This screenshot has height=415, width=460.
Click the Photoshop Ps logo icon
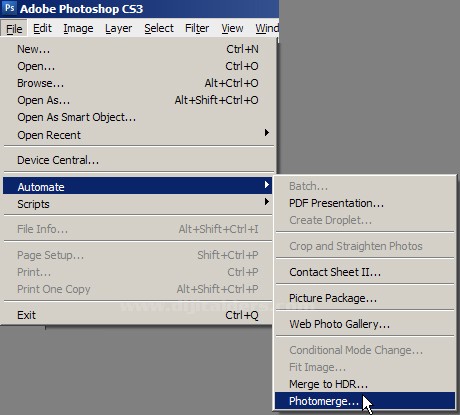[9, 8]
